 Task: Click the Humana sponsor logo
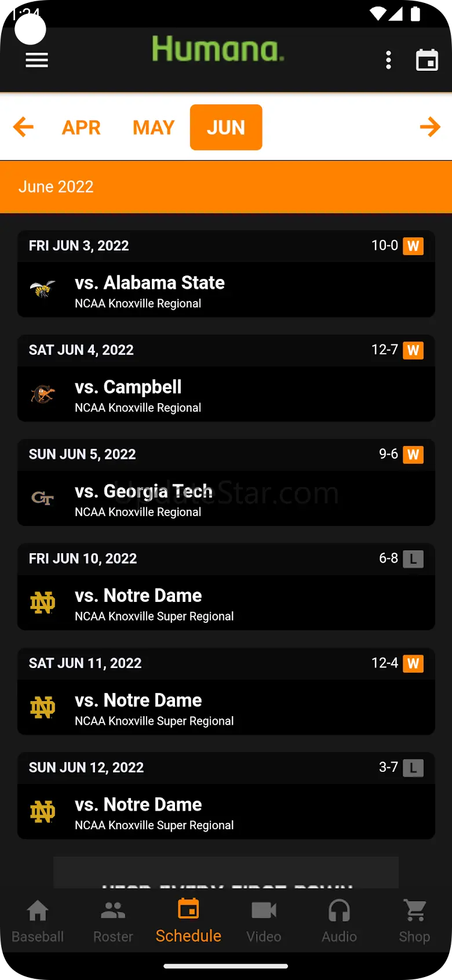[218, 50]
